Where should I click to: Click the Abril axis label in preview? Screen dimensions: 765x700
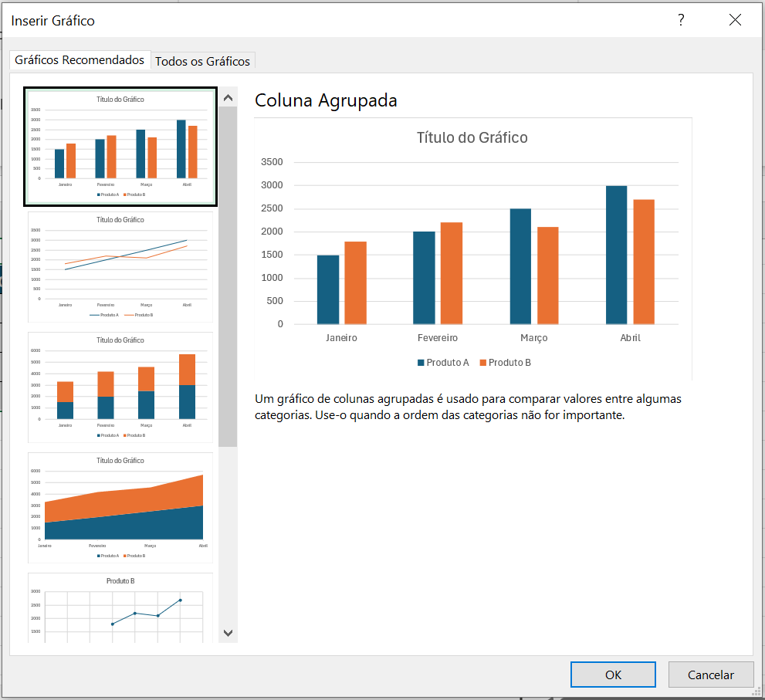point(630,337)
